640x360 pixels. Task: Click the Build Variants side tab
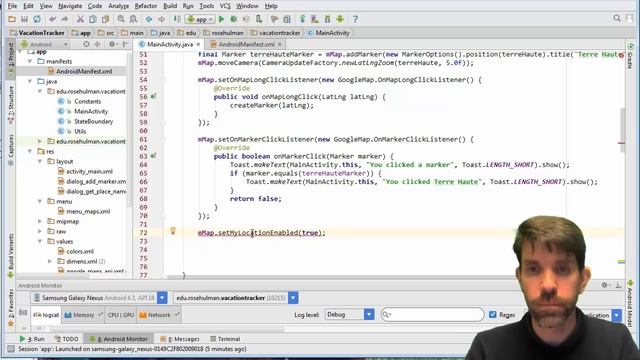click(11, 255)
